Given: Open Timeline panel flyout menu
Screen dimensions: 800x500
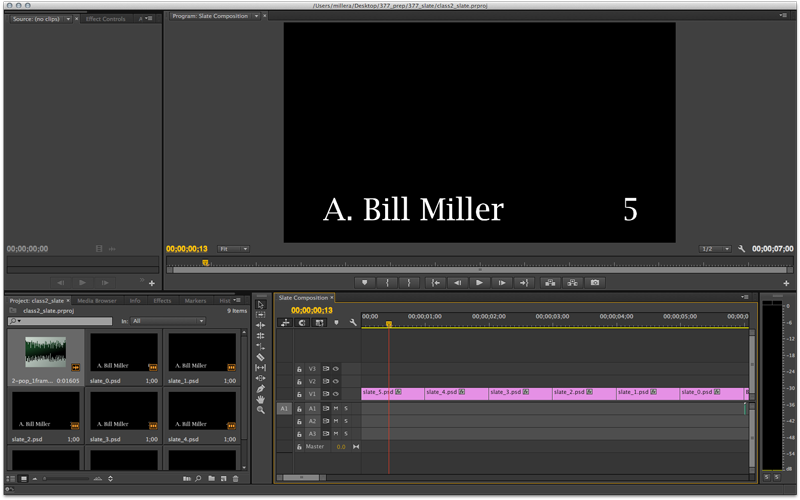Looking at the screenshot, I should (745, 297).
